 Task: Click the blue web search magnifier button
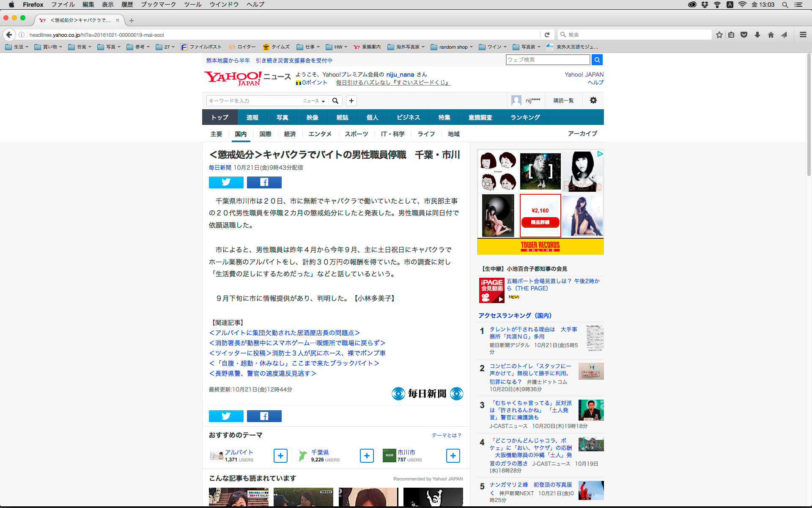pos(597,60)
